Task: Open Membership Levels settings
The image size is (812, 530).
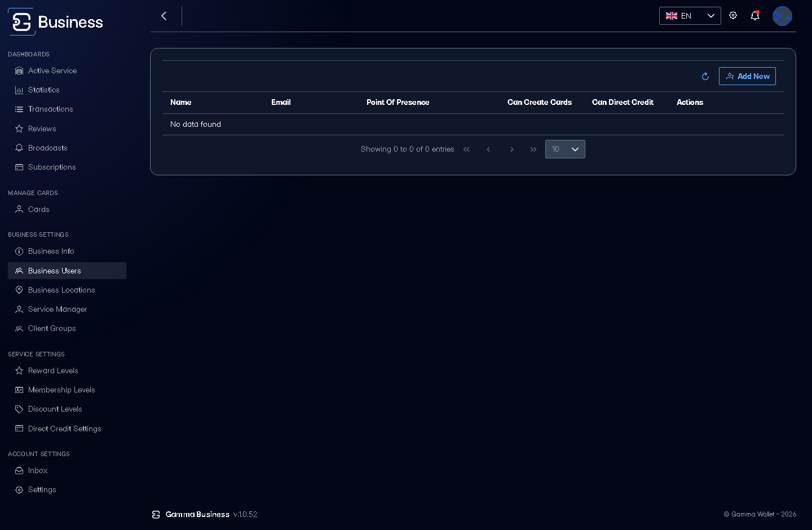Action: tap(67, 390)
